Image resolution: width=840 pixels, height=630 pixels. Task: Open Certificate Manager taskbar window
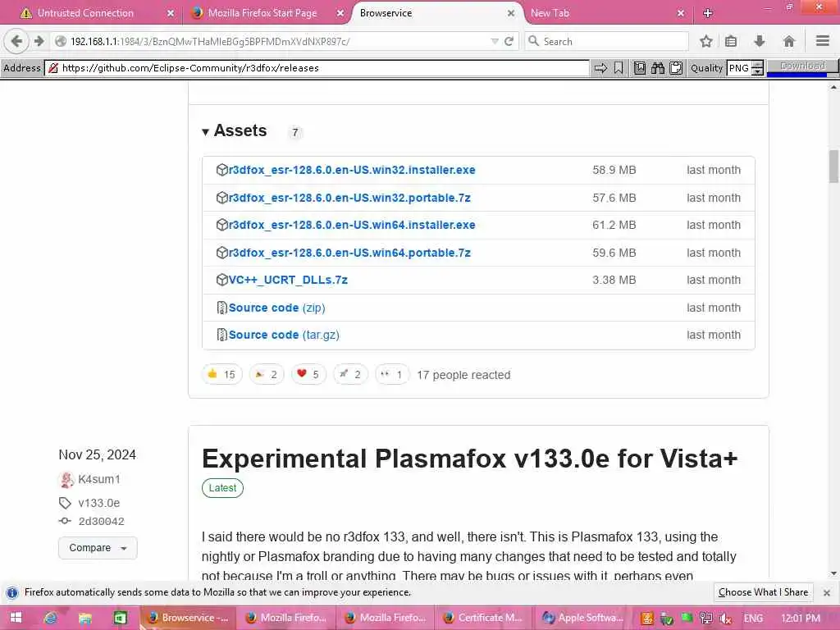(483, 618)
